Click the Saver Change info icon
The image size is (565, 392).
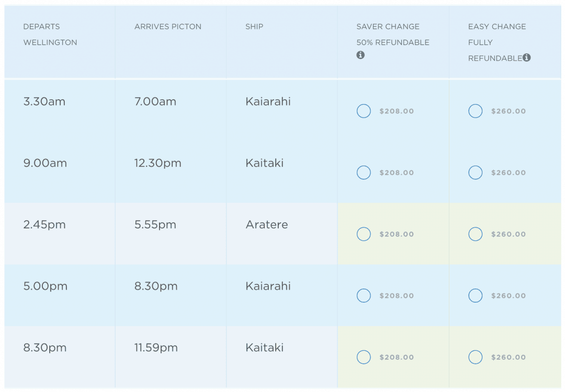(x=360, y=55)
